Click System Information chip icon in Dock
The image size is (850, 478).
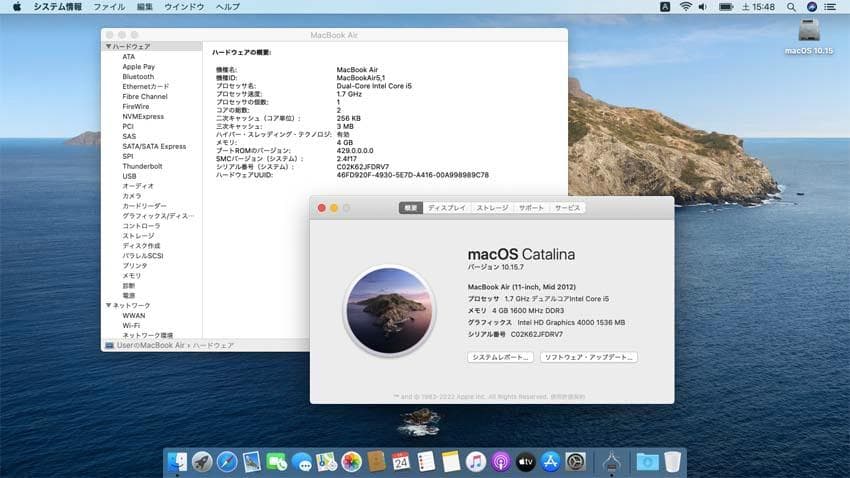click(x=611, y=462)
